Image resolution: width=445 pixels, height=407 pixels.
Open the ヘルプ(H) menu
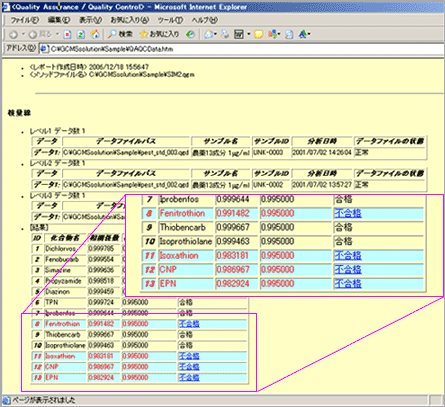(x=205, y=20)
